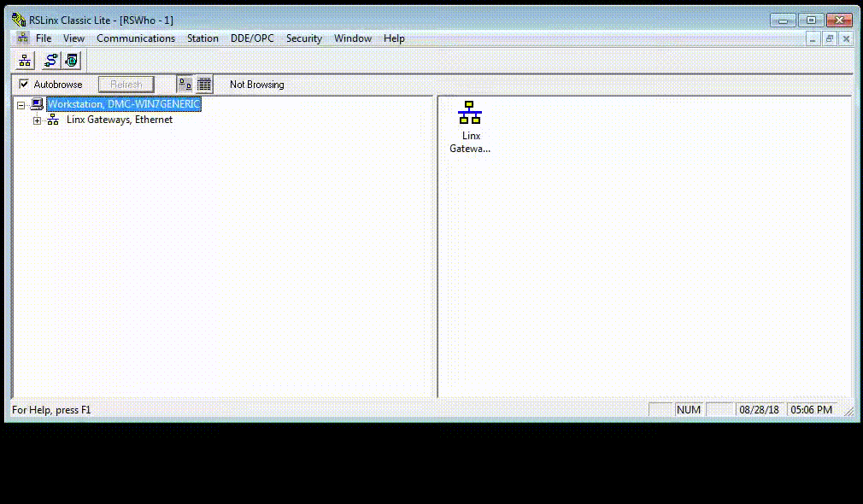The width and height of the screenshot is (863, 504).
Task: Click the 08/28/18 date in status bar
Action: pos(759,410)
